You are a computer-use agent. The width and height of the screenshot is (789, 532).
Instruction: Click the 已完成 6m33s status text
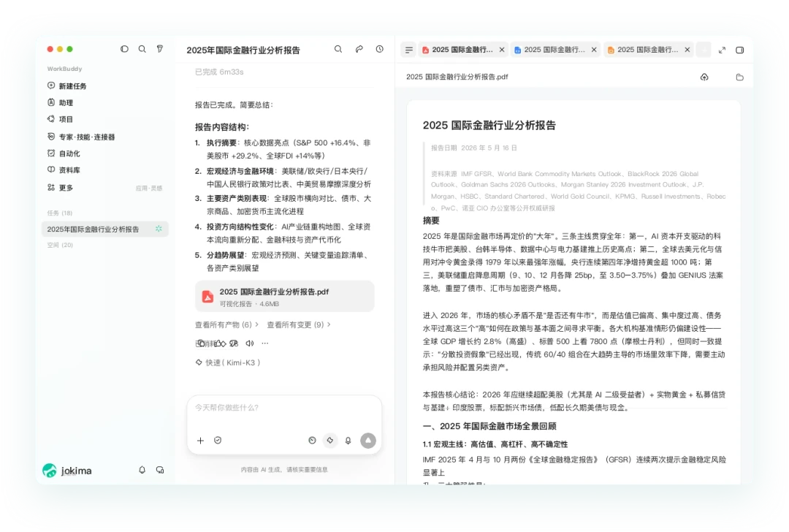219,72
